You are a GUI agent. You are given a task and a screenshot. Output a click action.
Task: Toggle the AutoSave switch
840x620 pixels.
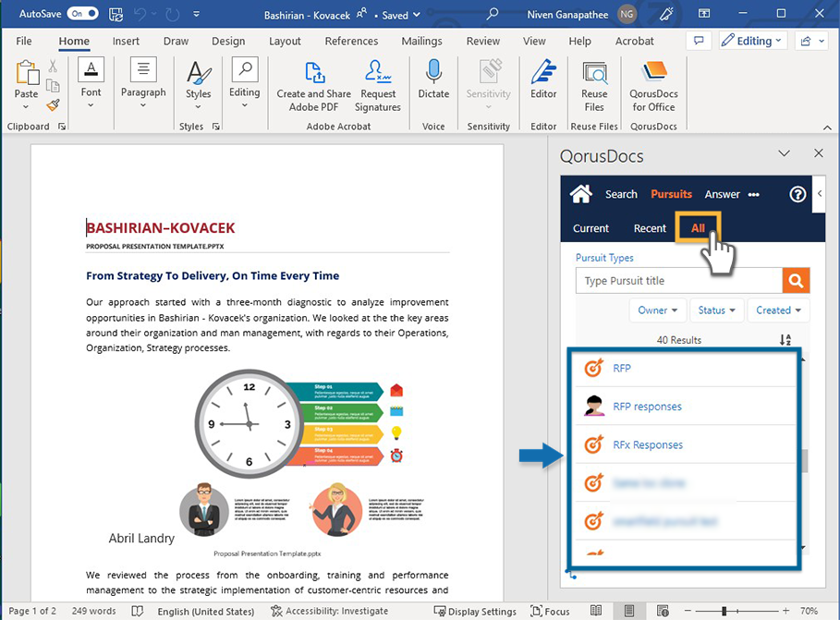pos(82,14)
